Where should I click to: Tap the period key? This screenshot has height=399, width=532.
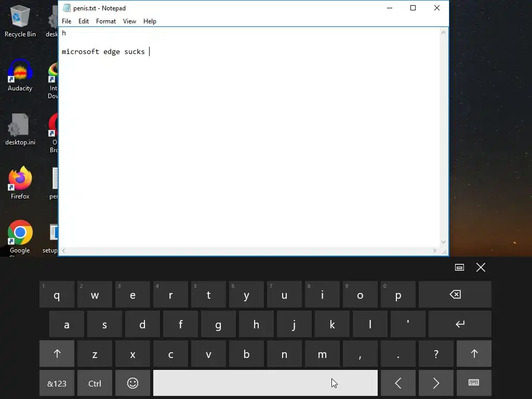pos(398,353)
